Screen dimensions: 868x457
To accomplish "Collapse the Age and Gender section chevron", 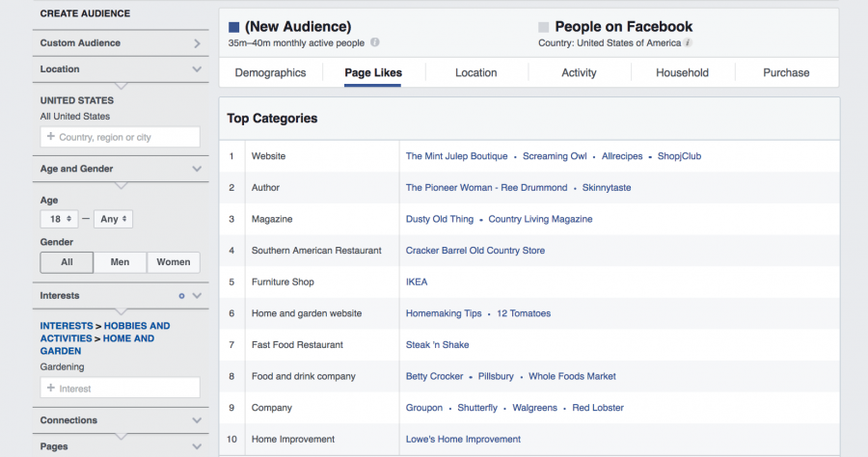I will tap(197, 169).
